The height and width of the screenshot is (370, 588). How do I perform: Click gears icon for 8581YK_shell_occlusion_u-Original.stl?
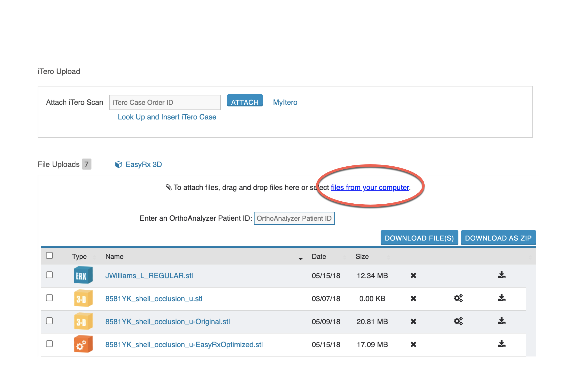(458, 321)
